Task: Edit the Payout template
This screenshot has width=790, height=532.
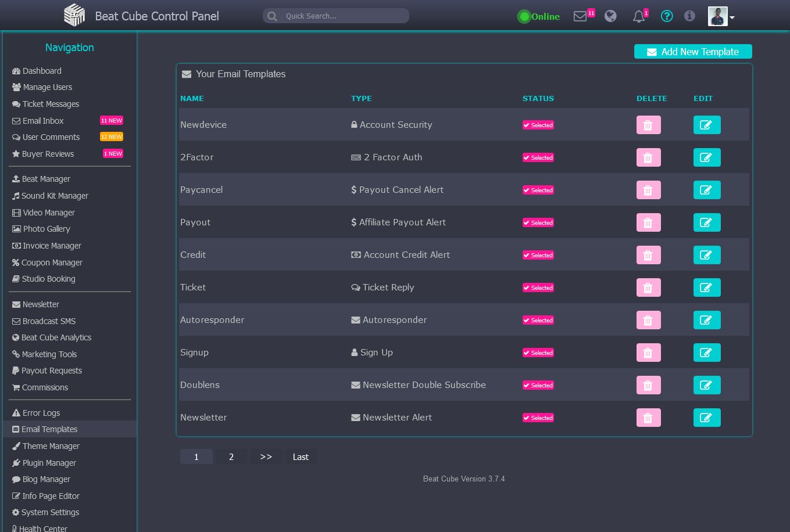Action: click(707, 222)
